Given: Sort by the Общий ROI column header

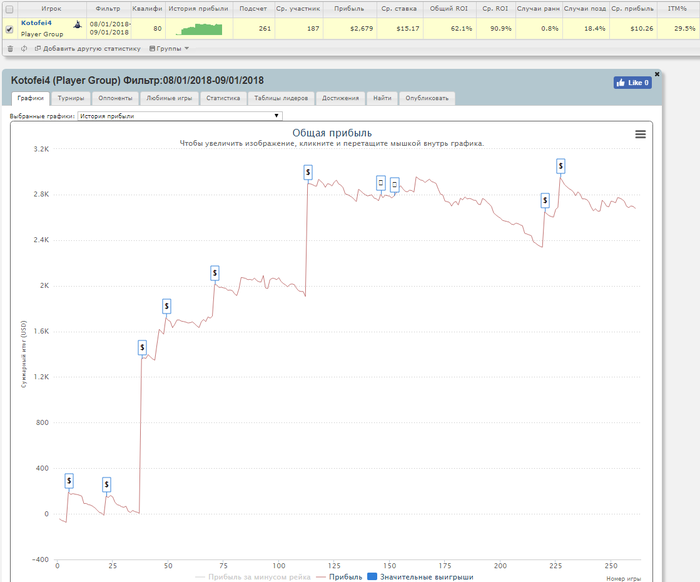Looking at the screenshot, I should click(449, 8).
